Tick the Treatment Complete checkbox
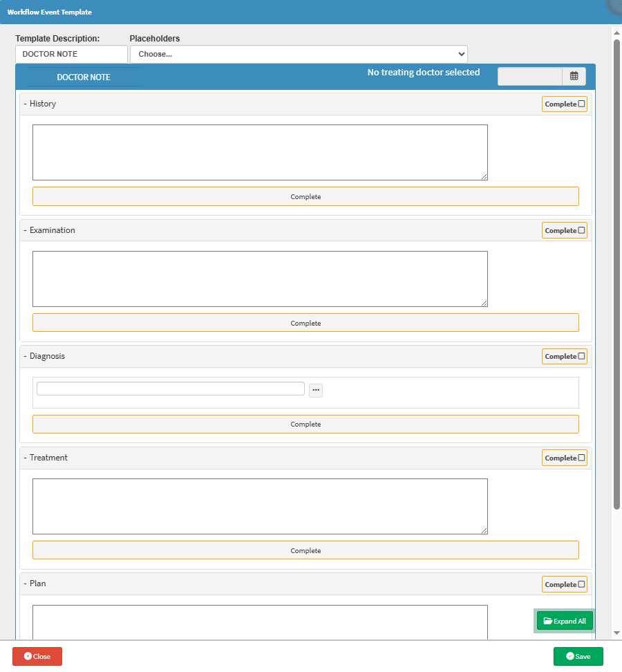Viewport: 622px width, 672px height. point(581,458)
